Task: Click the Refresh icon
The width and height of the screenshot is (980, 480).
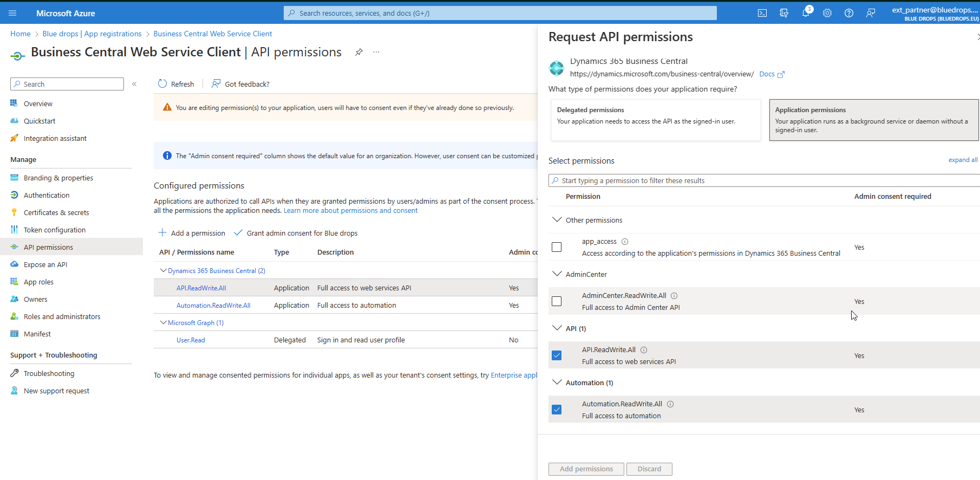Action: pos(162,83)
